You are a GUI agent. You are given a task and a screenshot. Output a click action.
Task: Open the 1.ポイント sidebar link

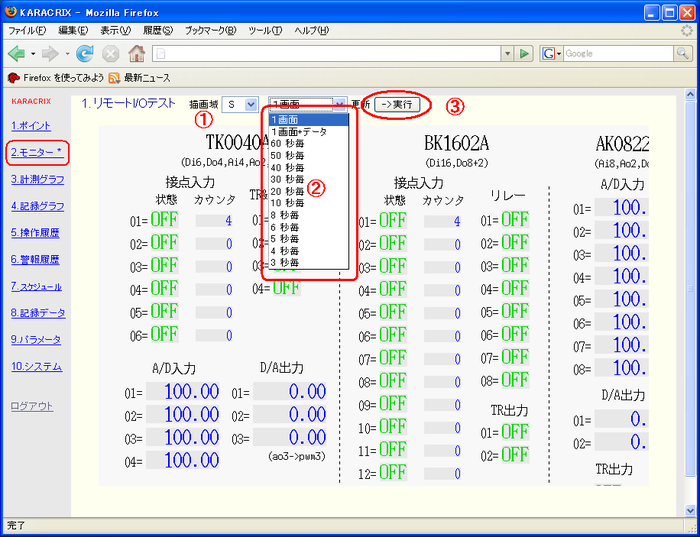31,126
